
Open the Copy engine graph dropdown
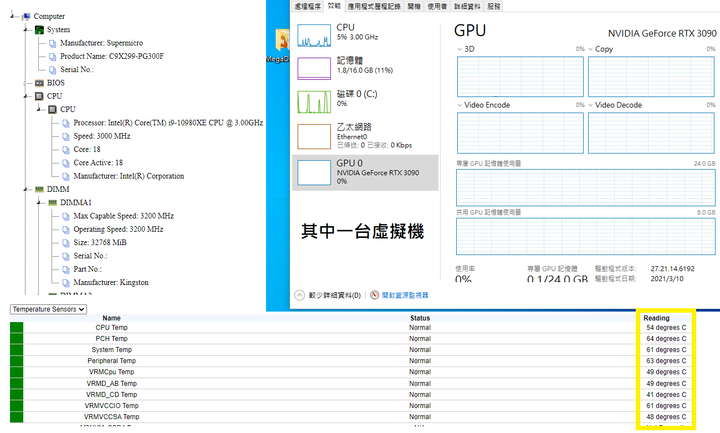591,49
